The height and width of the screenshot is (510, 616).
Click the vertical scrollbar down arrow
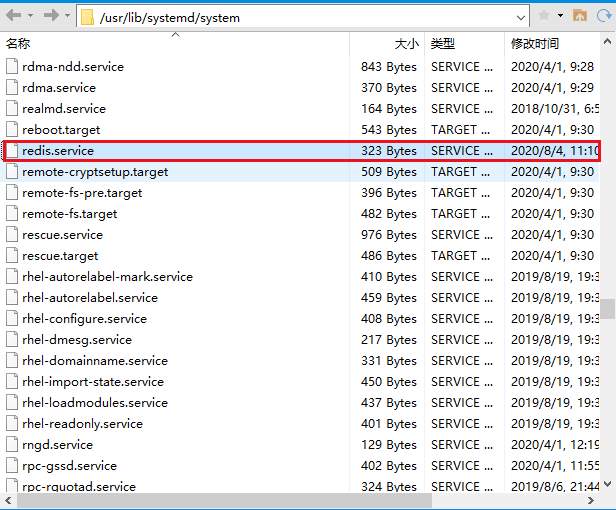607,484
